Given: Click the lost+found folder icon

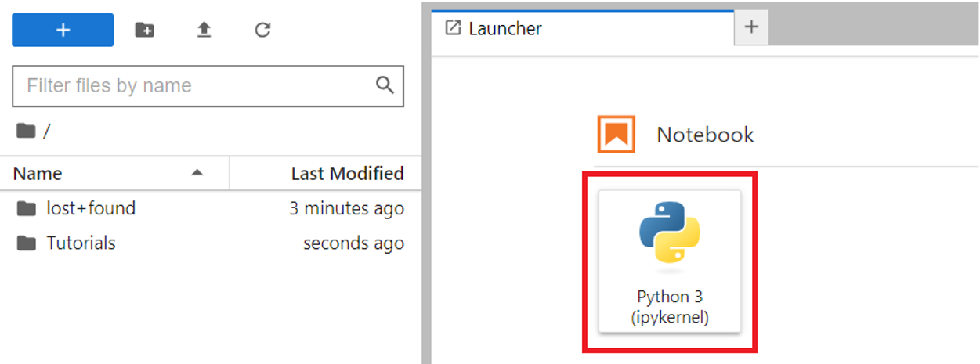Looking at the screenshot, I should [x=27, y=208].
